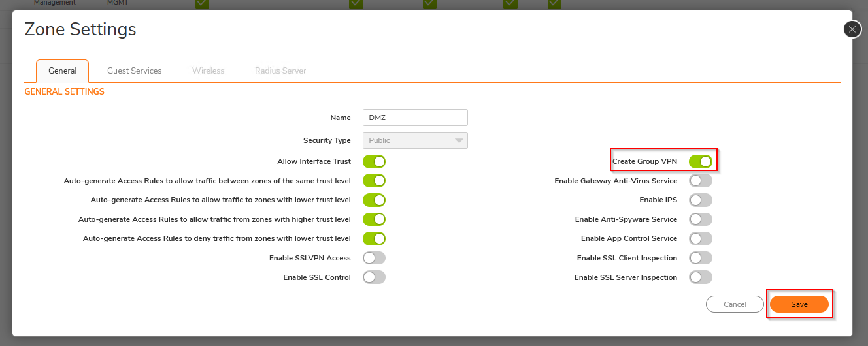Disable the Create Group VPN toggle
Screen dimensions: 868x346
point(700,161)
